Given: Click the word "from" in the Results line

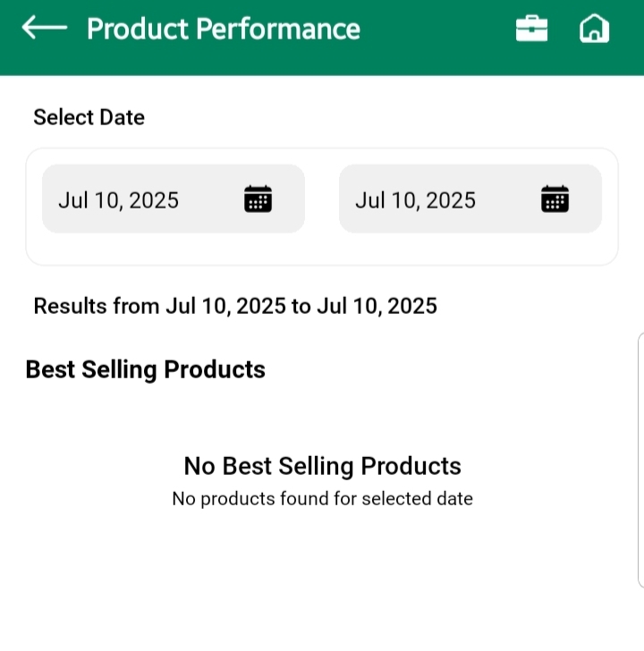Looking at the screenshot, I should tap(136, 307).
